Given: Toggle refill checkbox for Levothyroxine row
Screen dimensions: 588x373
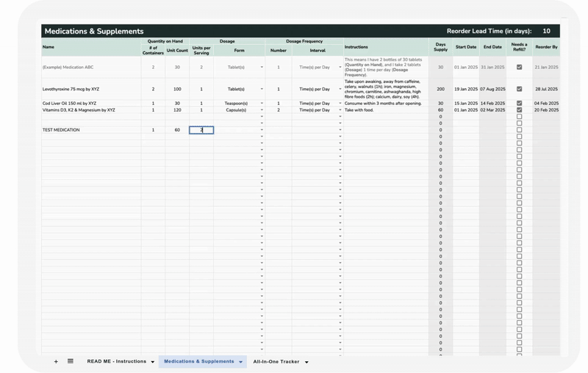Looking at the screenshot, I should coord(520,89).
